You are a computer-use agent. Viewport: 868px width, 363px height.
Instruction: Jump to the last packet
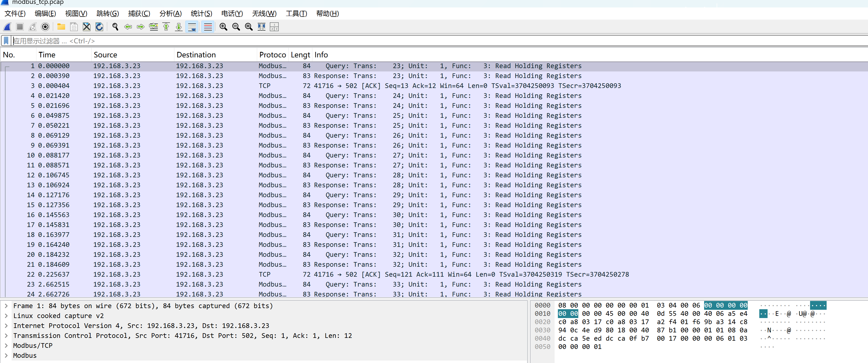(x=179, y=27)
